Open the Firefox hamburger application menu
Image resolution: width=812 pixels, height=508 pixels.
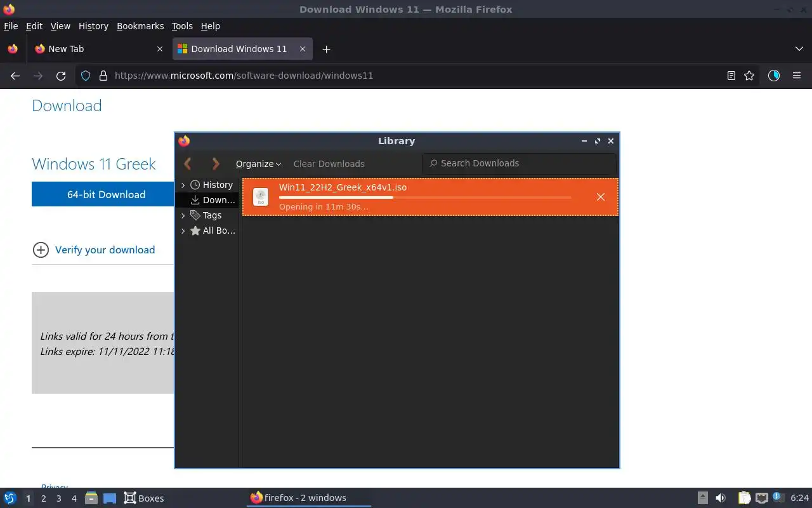[797, 76]
